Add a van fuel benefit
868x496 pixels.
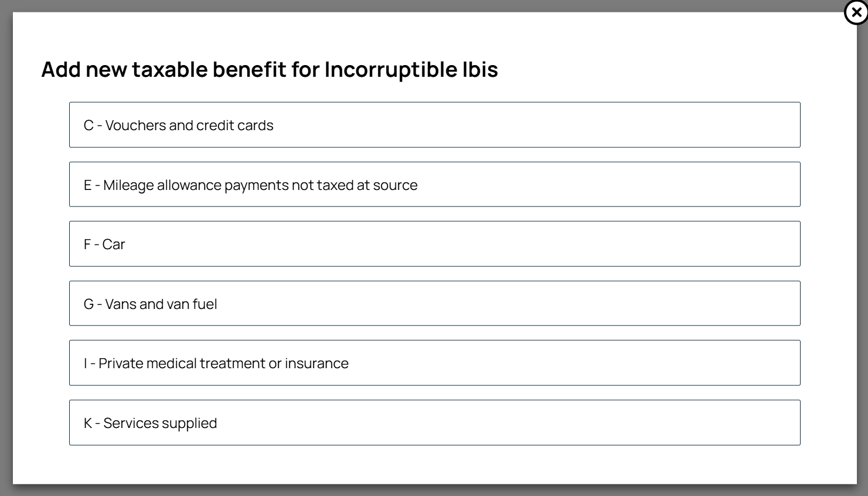434,304
